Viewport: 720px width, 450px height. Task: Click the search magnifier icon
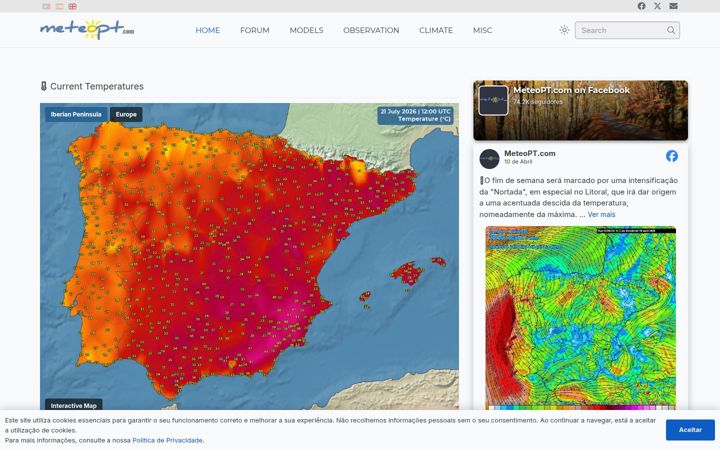click(671, 30)
